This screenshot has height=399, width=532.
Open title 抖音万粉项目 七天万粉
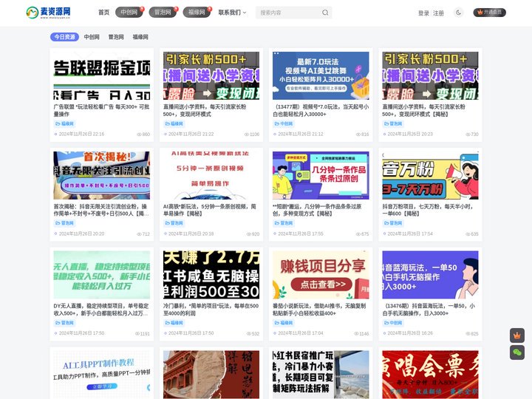pyautogui.click(x=428, y=210)
